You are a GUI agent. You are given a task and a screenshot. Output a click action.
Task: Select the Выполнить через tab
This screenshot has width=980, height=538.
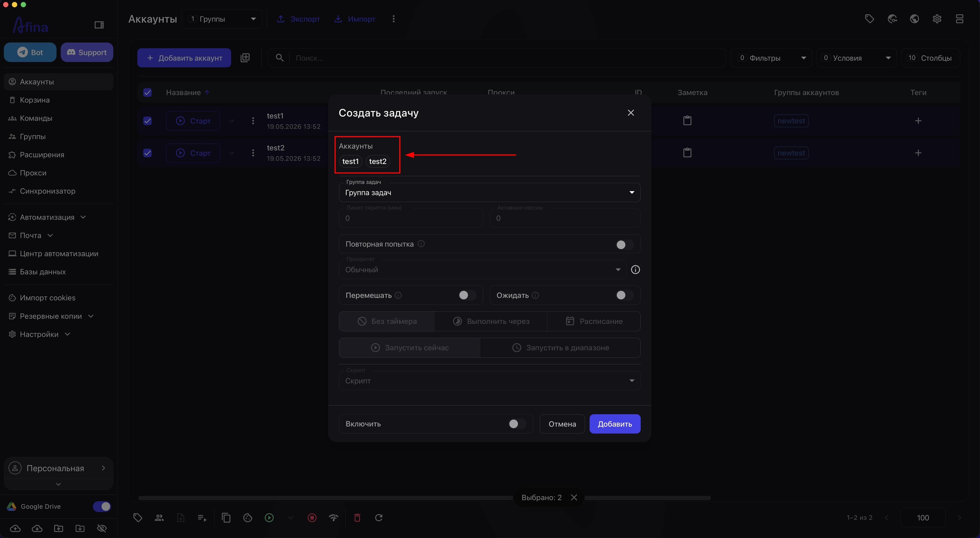click(491, 321)
